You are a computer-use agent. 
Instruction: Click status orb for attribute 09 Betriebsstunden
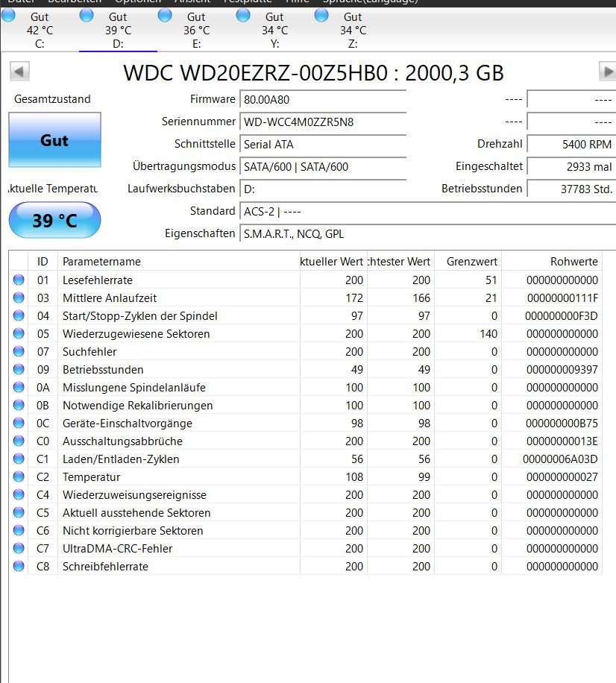(x=19, y=369)
